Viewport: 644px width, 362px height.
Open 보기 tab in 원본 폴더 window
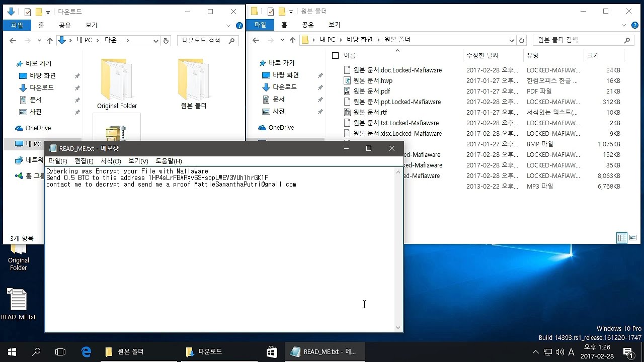click(335, 25)
